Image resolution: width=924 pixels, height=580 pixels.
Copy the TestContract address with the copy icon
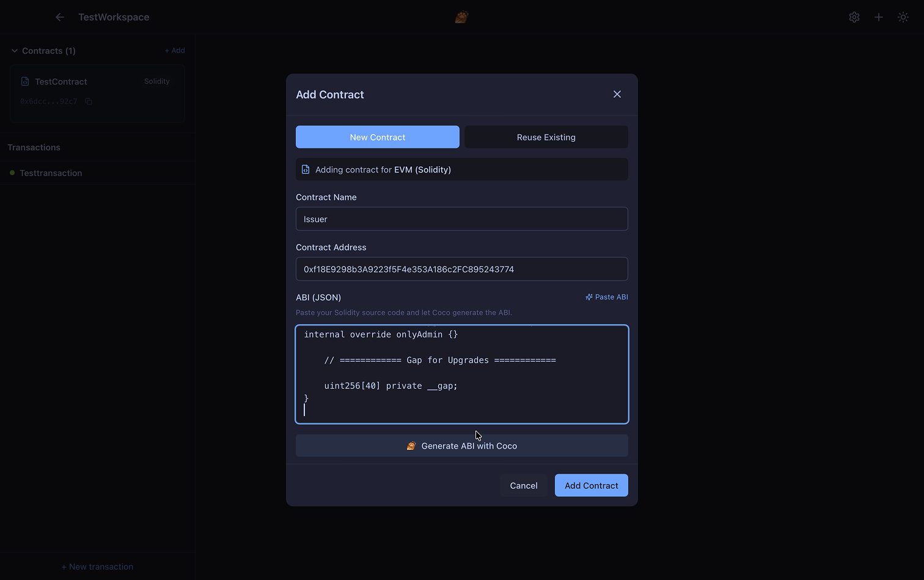[x=89, y=101]
